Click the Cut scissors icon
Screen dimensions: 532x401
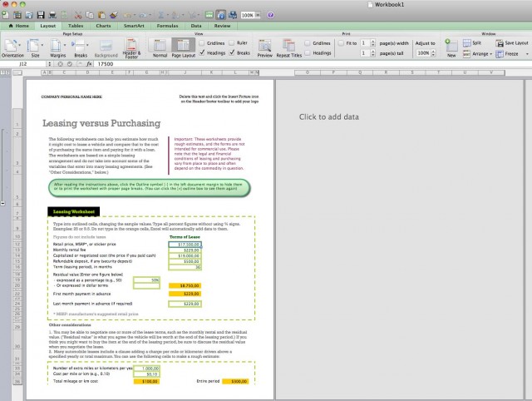(x=78, y=15)
